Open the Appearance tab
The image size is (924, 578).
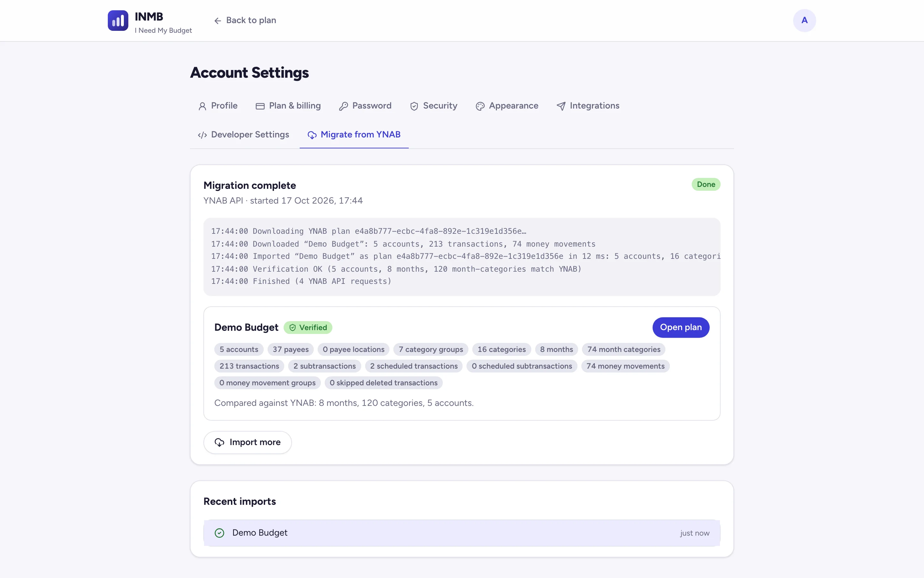pos(507,106)
